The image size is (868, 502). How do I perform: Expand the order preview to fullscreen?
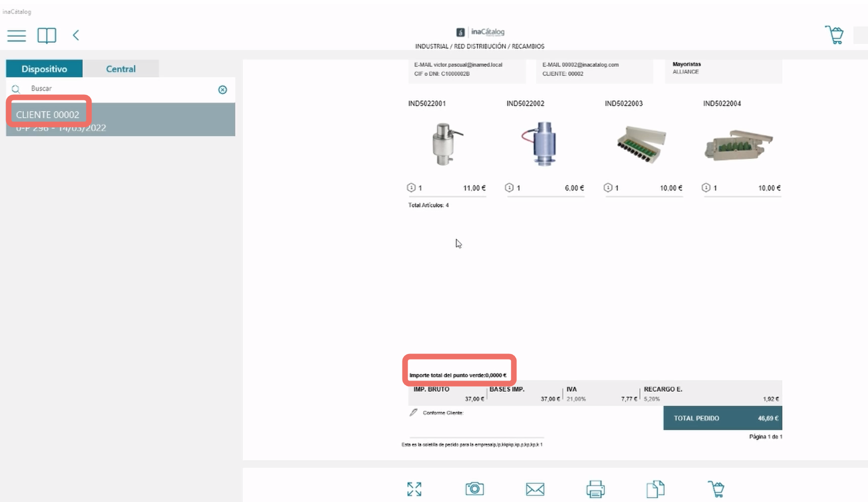pyautogui.click(x=414, y=489)
